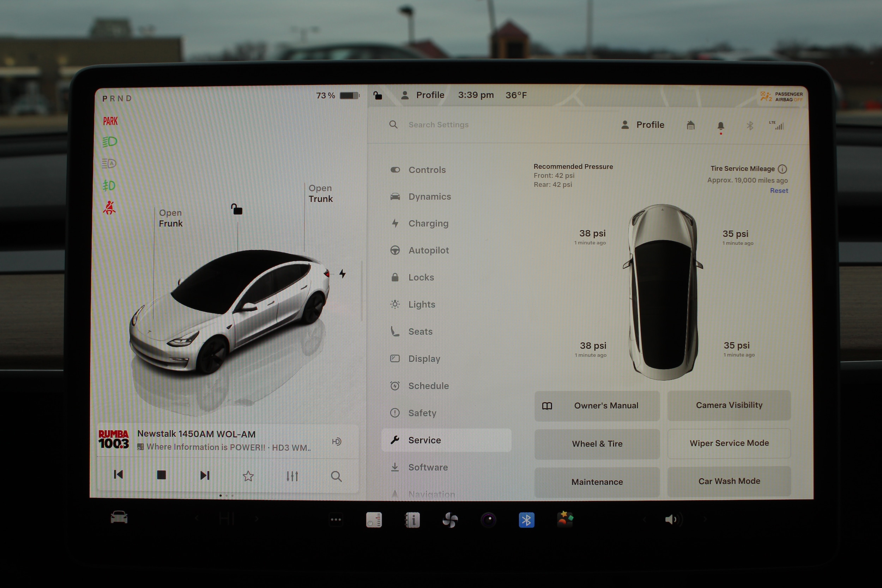The image size is (882, 588).
Task: Toggle HD radio icon on media card
Action: point(336,441)
